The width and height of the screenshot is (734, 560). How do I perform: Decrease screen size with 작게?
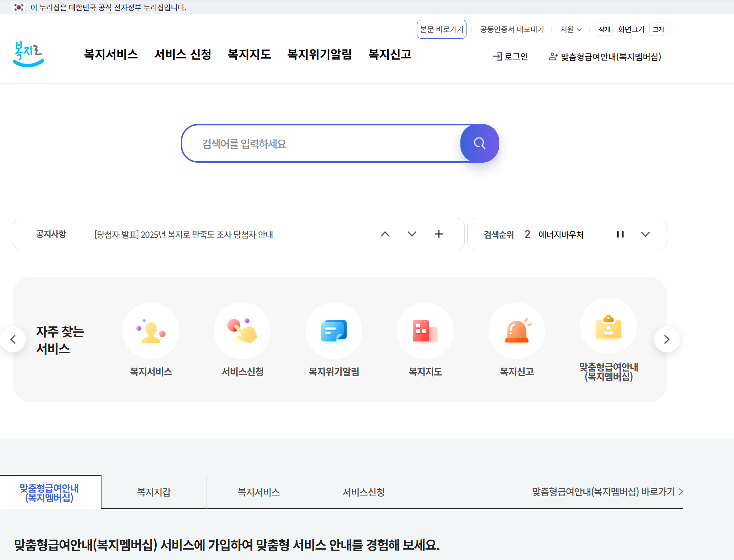[604, 29]
